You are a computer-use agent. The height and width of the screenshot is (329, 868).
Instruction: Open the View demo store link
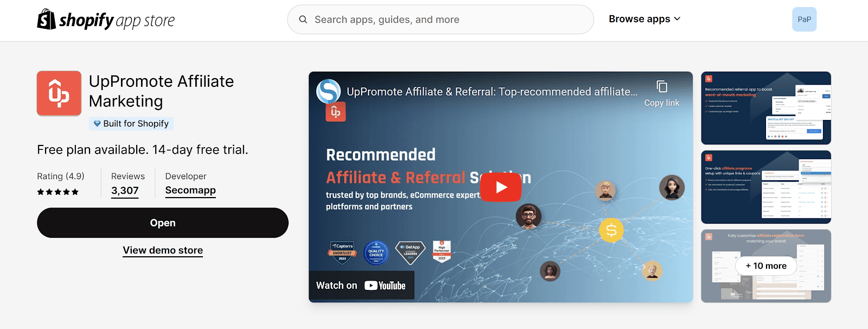[163, 250]
